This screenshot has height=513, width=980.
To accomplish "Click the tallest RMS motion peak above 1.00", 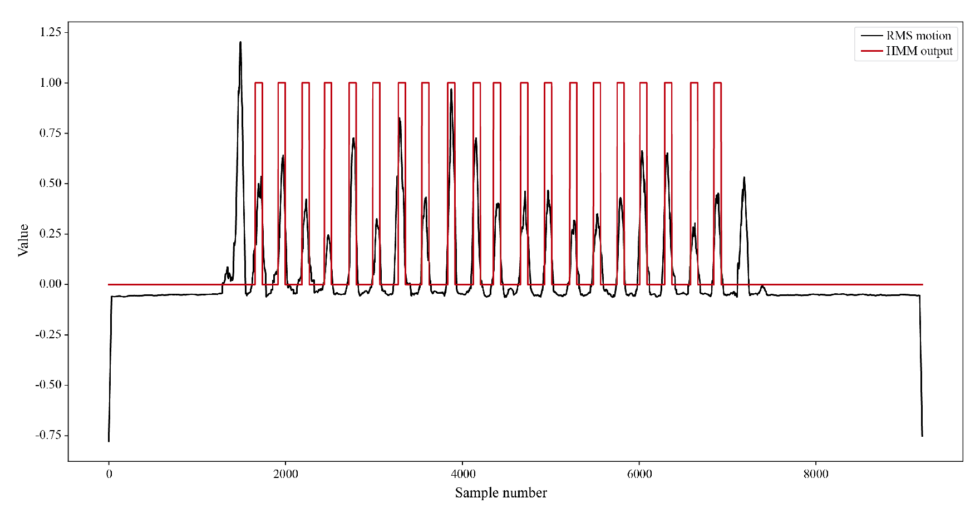I will (240, 43).
